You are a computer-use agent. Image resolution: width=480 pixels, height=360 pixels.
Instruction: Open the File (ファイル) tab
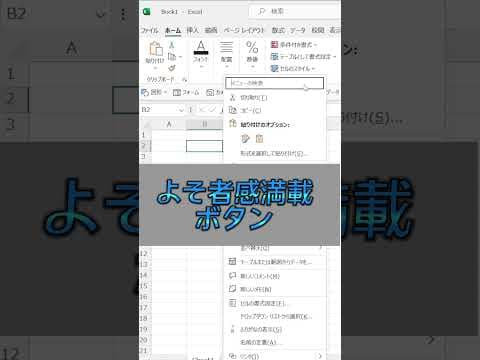point(149,30)
